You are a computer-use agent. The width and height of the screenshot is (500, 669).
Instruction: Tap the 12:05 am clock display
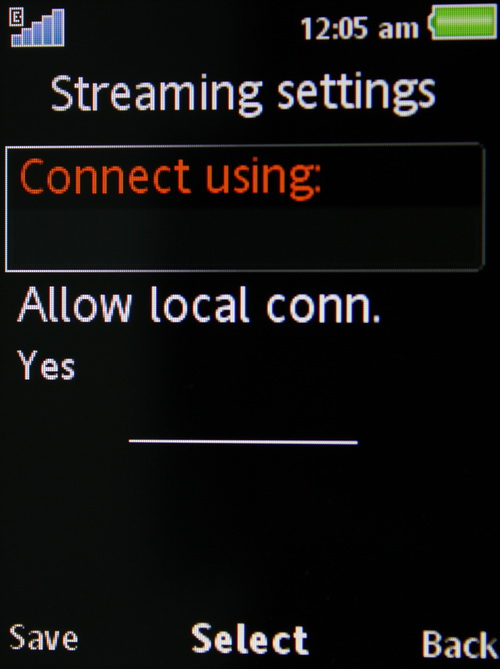(359, 29)
